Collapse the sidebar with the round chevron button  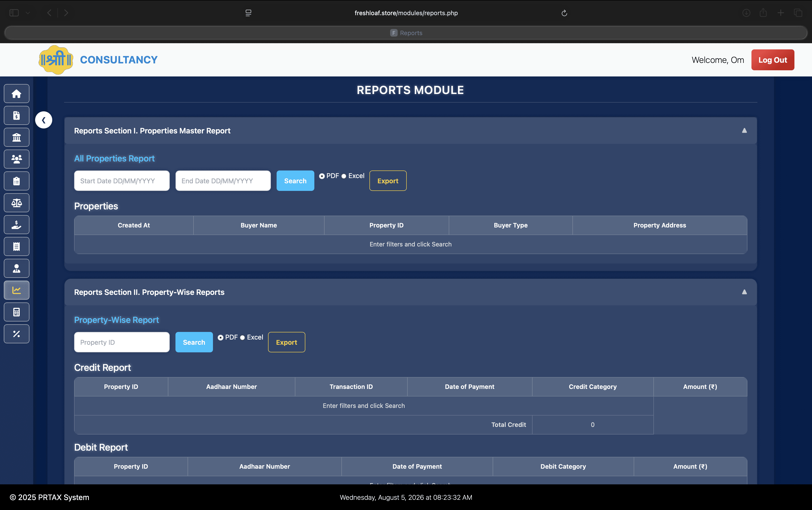(43, 120)
